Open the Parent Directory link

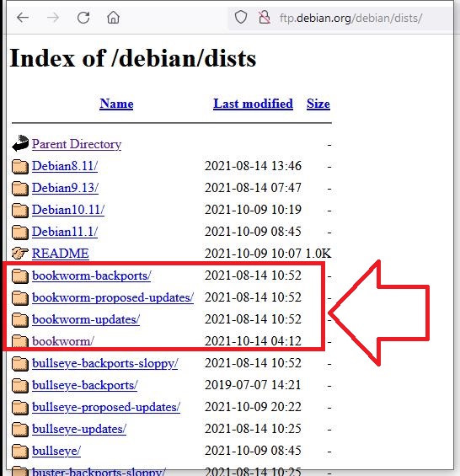[x=77, y=144]
